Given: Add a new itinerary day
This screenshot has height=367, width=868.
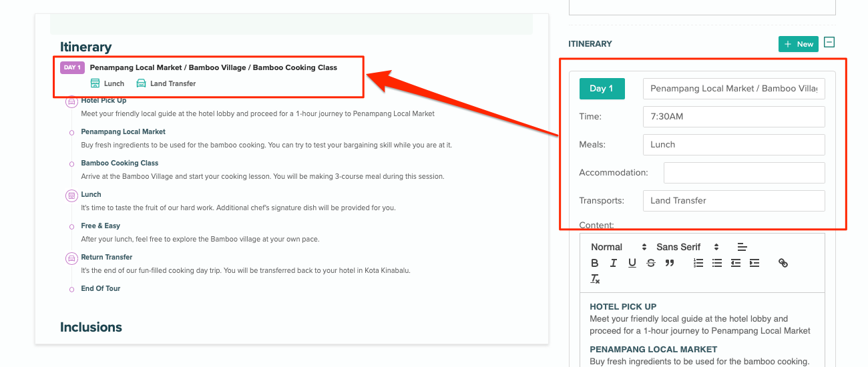Looking at the screenshot, I should [x=798, y=44].
